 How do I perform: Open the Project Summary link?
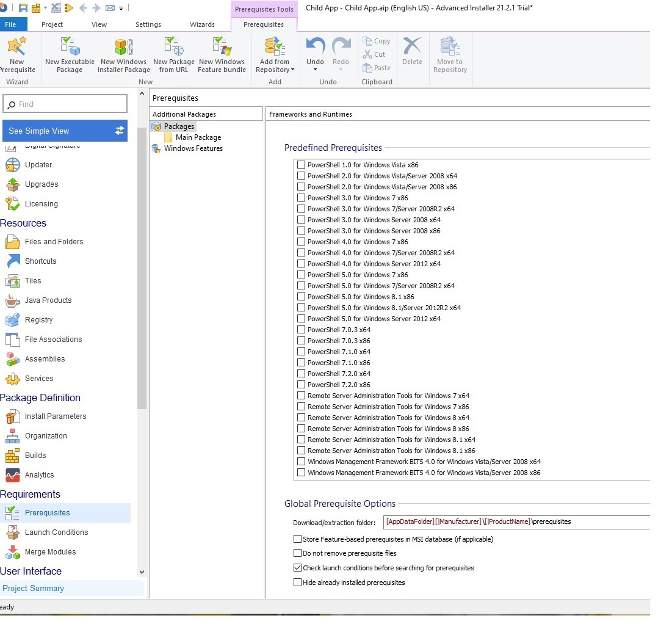(x=34, y=589)
